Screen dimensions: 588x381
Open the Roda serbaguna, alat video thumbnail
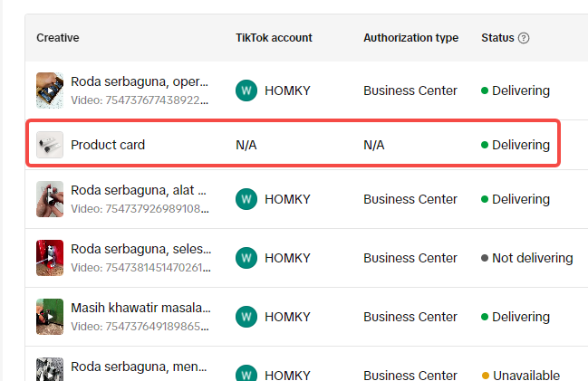(x=50, y=199)
